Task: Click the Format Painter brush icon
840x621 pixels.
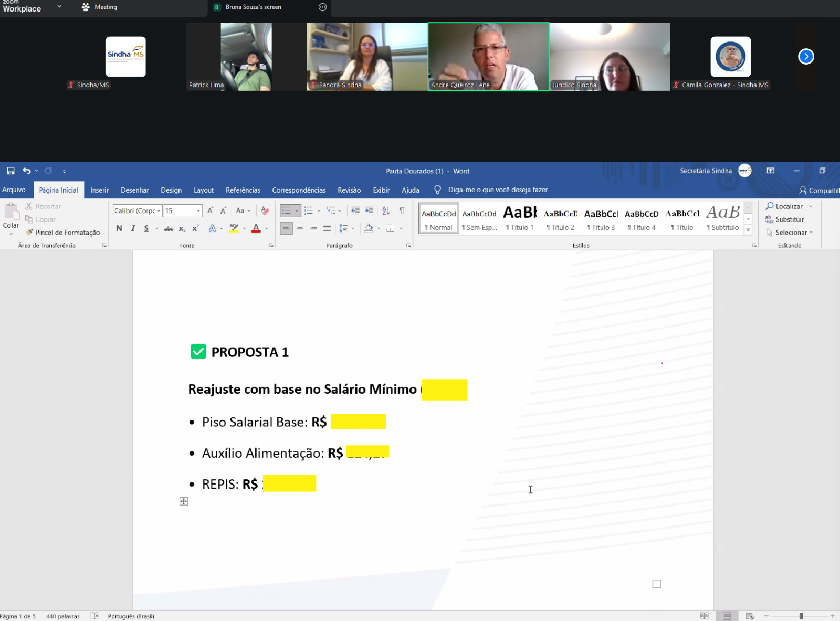Action: [x=30, y=232]
